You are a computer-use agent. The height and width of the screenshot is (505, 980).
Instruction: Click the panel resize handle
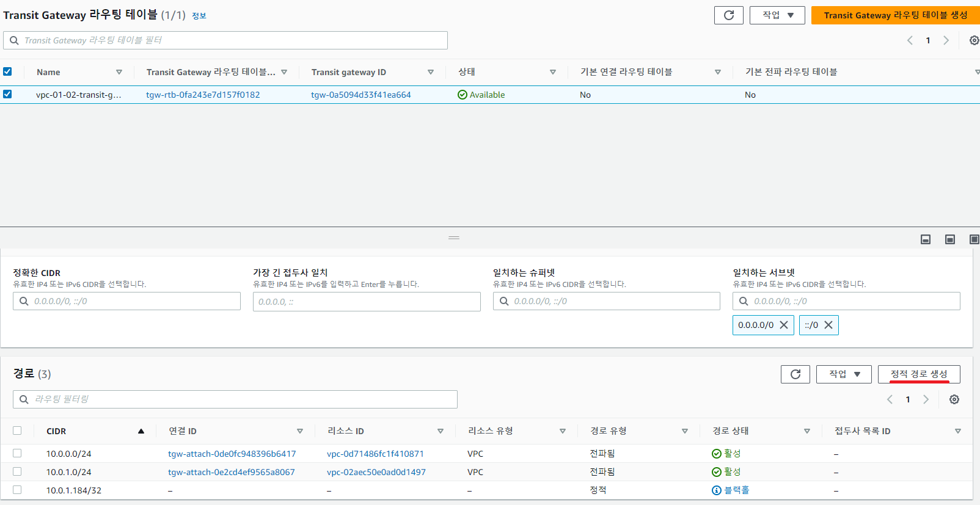(454, 238)
